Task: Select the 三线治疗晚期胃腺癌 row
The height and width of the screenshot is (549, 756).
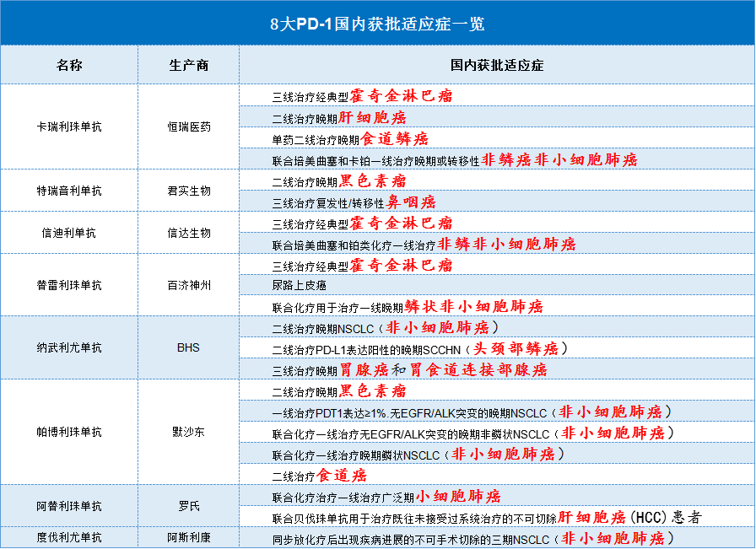Action: click(497, 369)
